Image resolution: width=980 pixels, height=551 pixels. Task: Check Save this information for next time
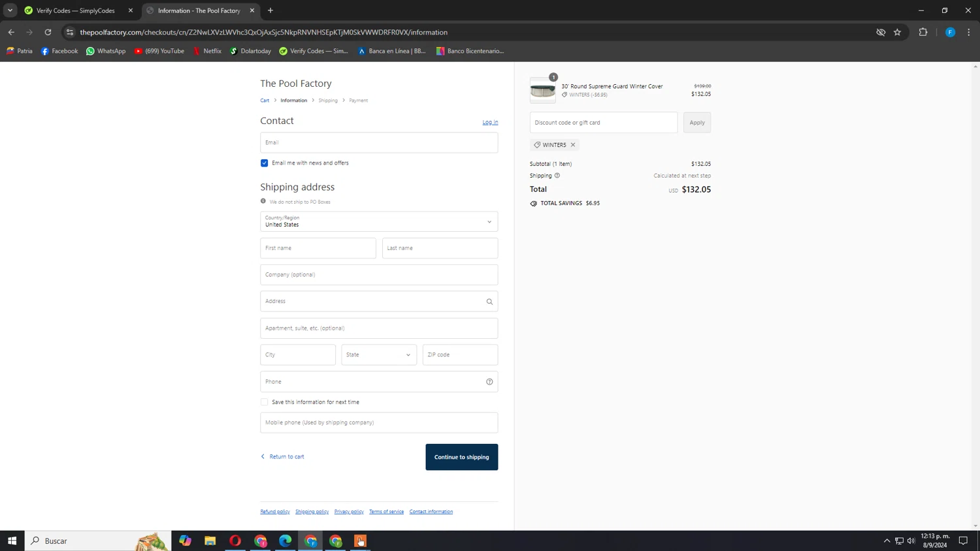pyautogui.click(x=265, y=402)
